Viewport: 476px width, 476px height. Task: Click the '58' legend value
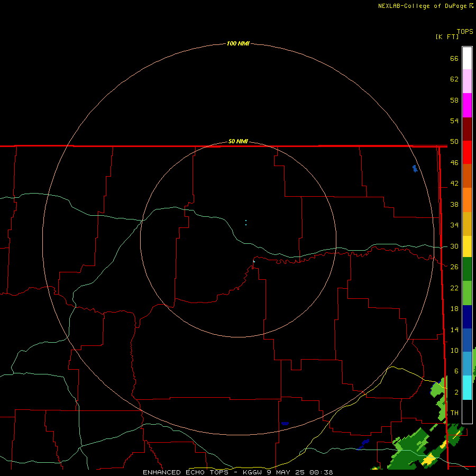454,100
